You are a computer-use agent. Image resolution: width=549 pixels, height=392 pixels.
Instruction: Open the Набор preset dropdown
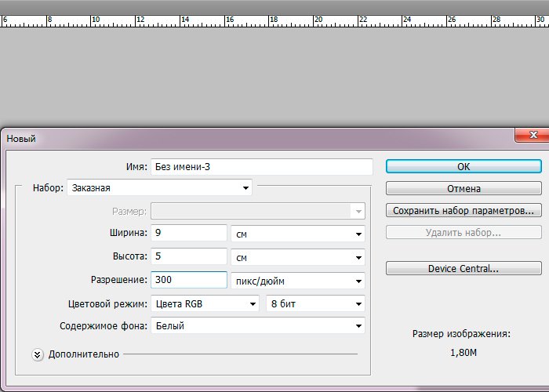click(x=159, y=188)
